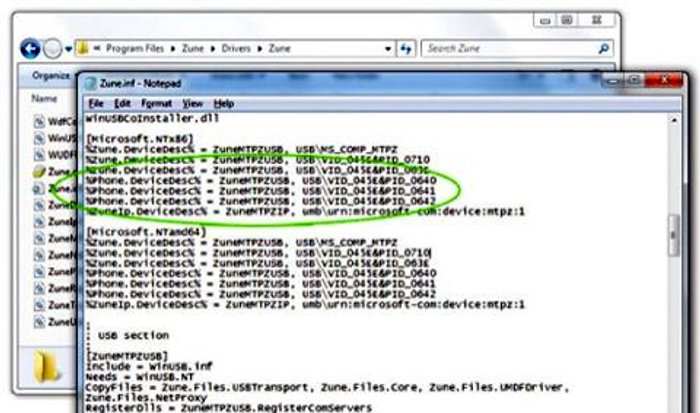Expand the arrow after Program Files breadcrumb
The width and height of the screenshot is (700, 413).
(173, 49)
